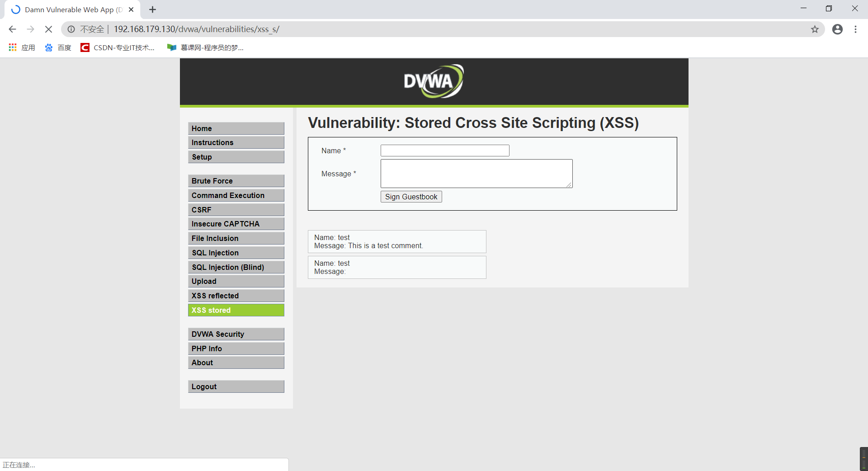Viewport: 868px width, 471px height.
Task: Open XSS reflected page
Action: (236, 296)
